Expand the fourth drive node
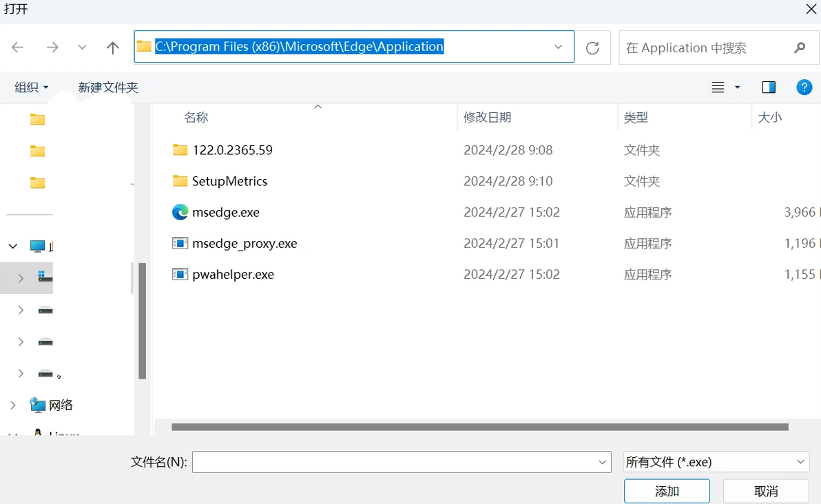The image size is (821, 504). 21,373
